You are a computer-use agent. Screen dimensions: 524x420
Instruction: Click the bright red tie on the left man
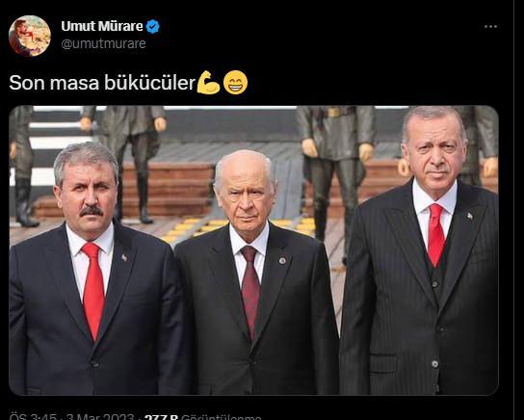(93, 289)
